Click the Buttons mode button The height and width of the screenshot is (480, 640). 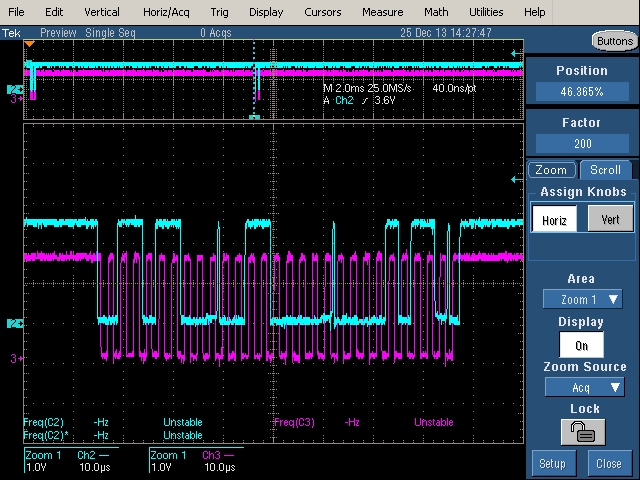coord(615,41)
